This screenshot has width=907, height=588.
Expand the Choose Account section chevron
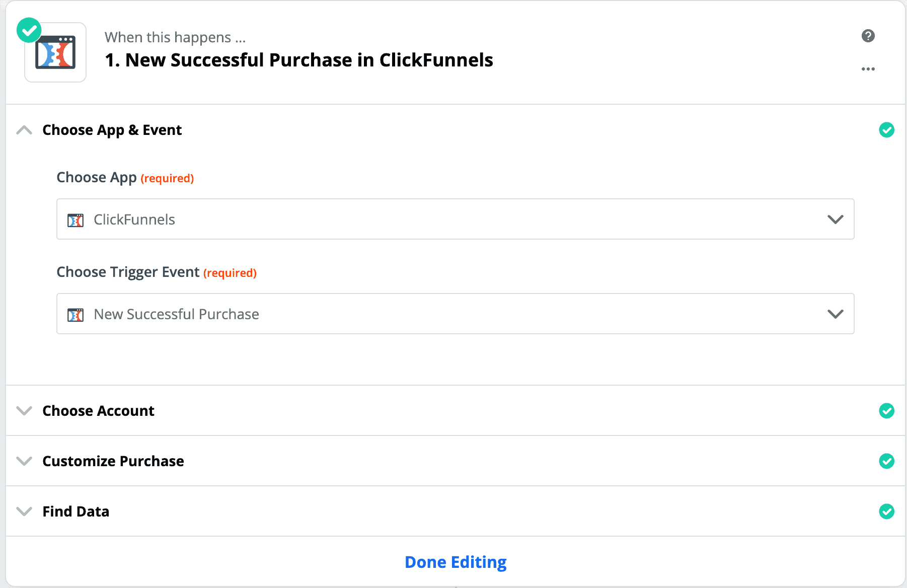click(x=24, y=411)
